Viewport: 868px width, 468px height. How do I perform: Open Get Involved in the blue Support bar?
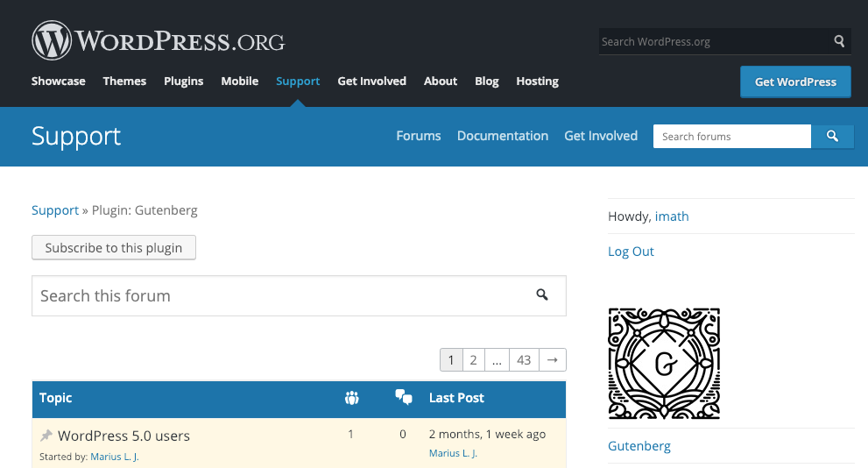(x=601, y=136)
